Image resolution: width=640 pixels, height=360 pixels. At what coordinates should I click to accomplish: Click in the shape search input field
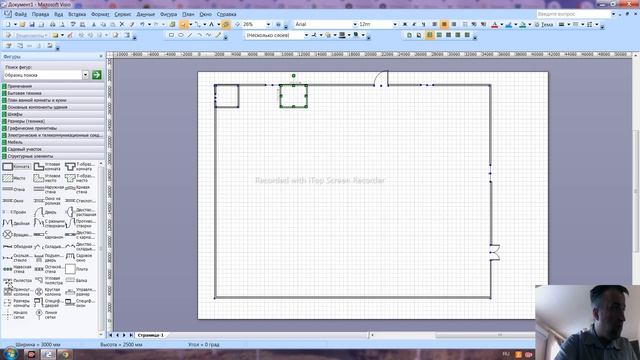click(43, 75)
